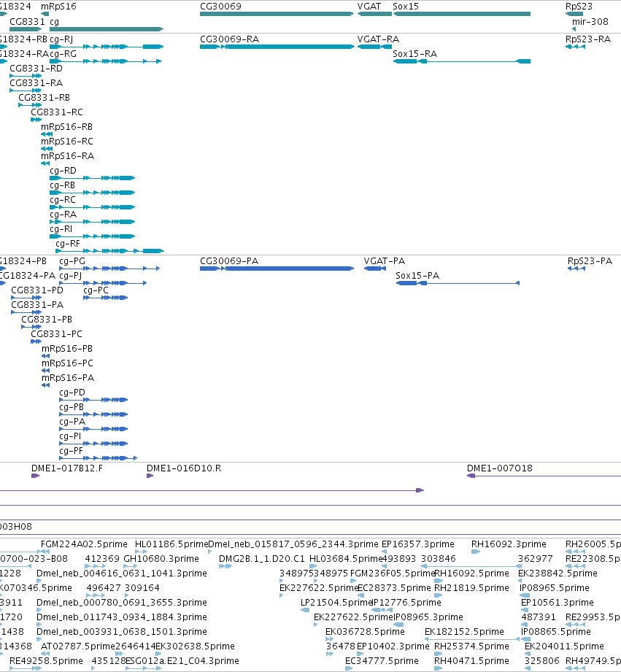
Task: Select the cg-PC protein label
Action: [96, 290]
